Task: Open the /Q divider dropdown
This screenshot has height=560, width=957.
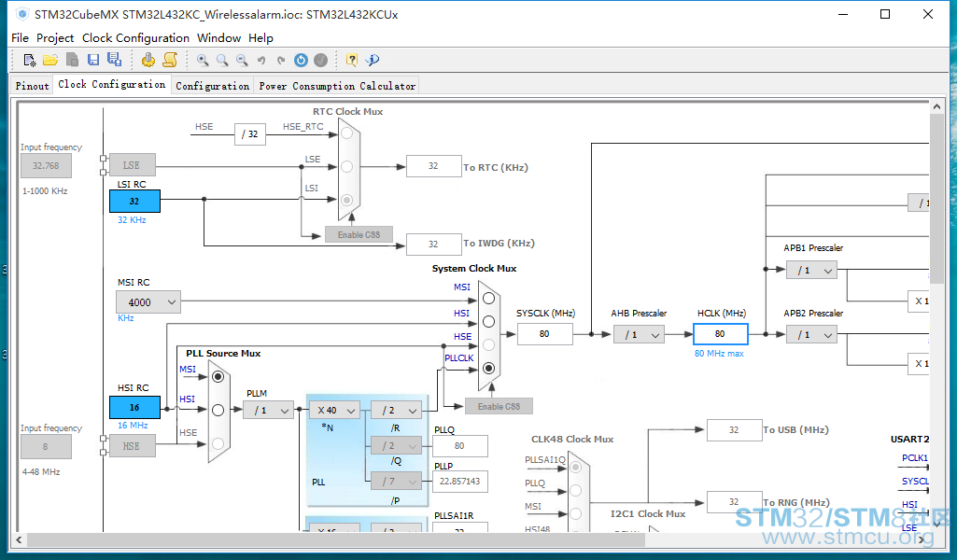Action: pos(396,446)
